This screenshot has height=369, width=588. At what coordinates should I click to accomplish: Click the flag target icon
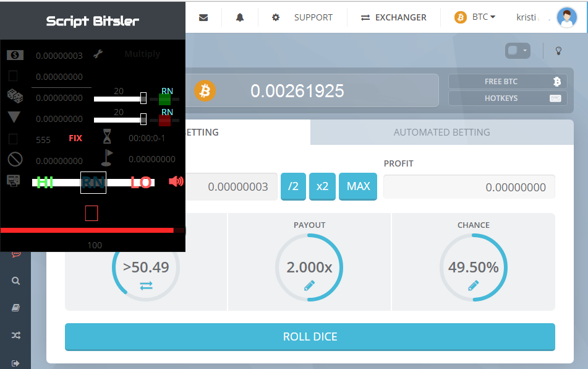107,158
